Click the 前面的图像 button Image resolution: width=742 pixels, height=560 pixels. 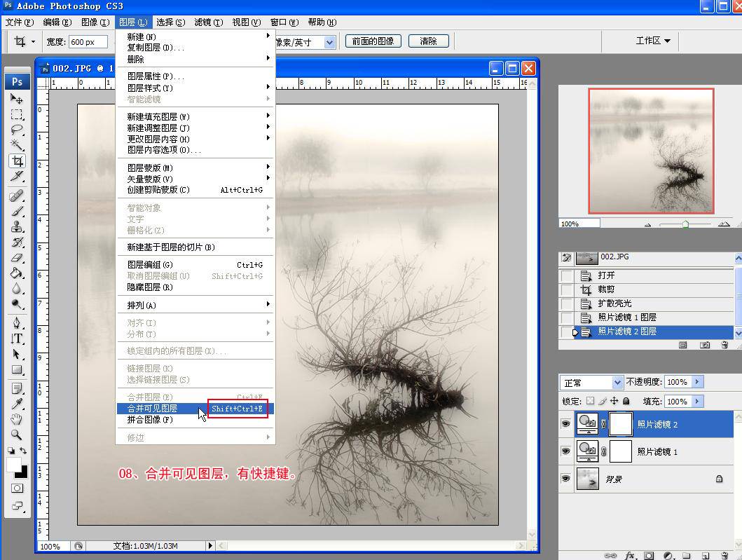coord(373,41)
